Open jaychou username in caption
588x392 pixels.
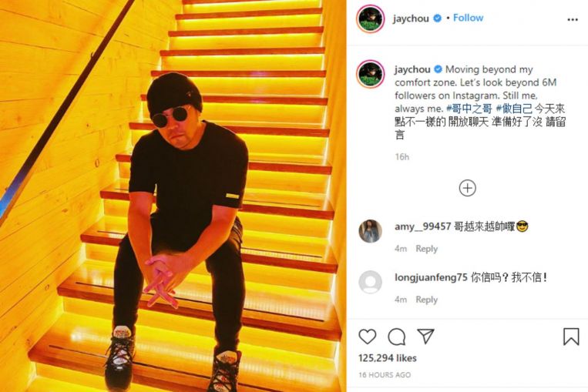coord(412,70)
